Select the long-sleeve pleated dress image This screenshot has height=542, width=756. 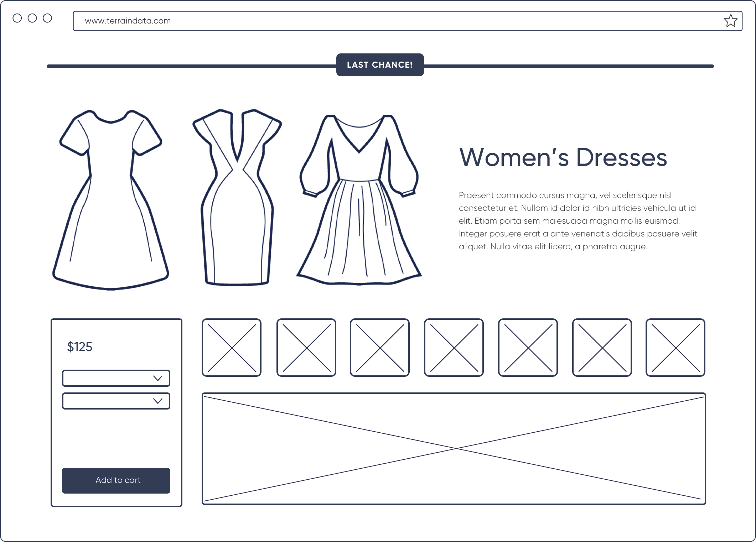(x=359, y=199)
